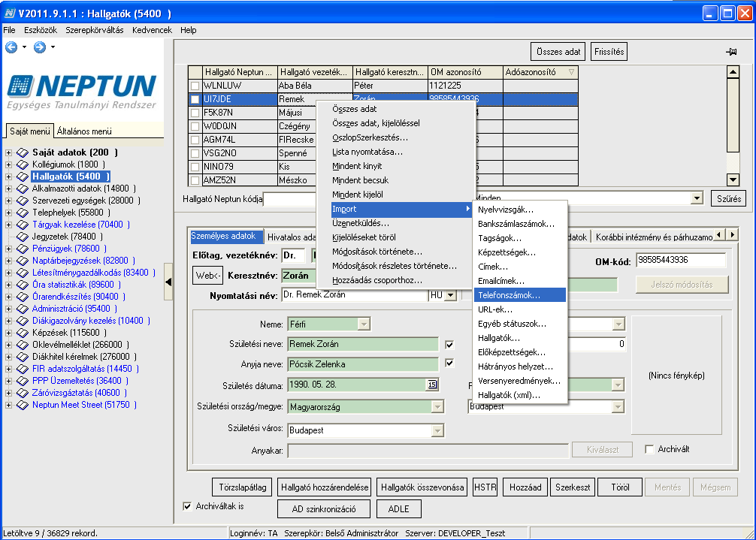Click the Telephelyek node icon
The height and width of the screenshot is (540, 756).
pos(23,213)
